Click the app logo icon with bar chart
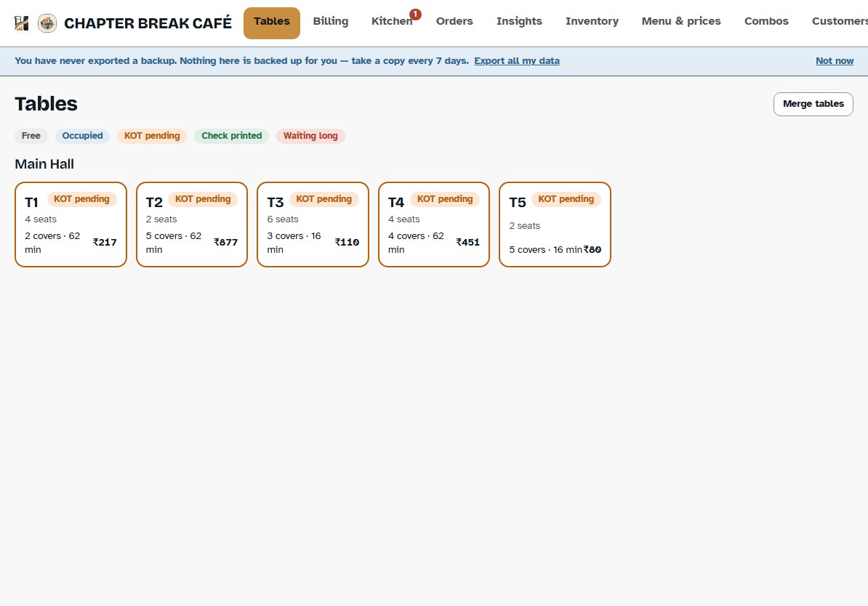The image size is (868, 606). (21, 23)
